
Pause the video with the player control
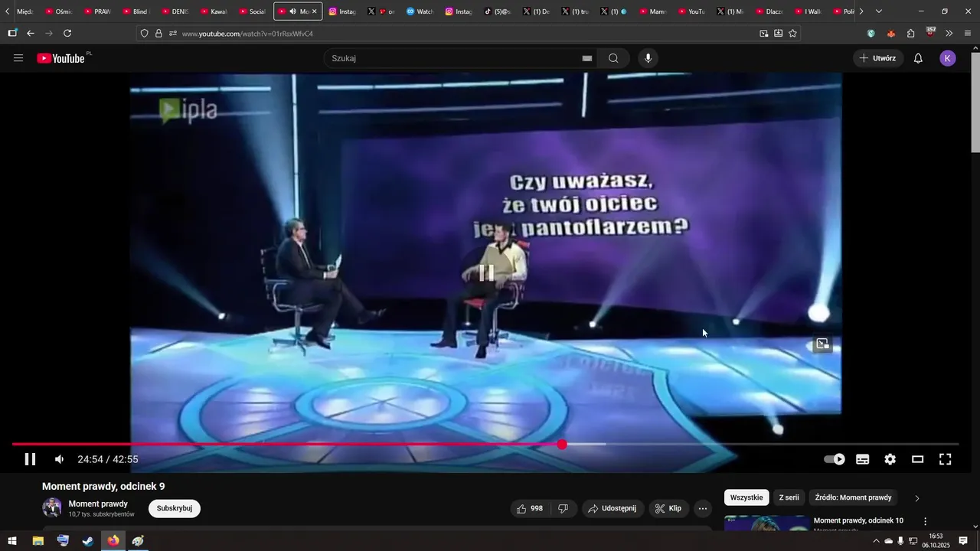coord(30,459)
